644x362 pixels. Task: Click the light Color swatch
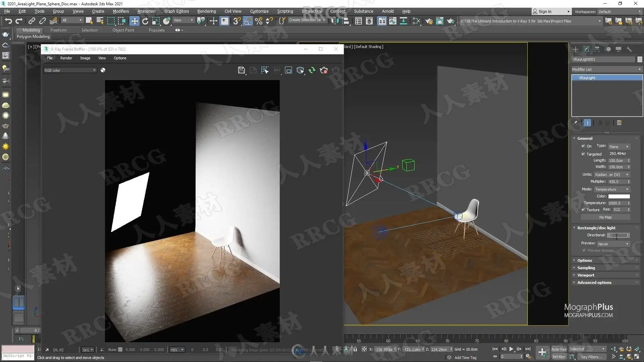point(619,196)
